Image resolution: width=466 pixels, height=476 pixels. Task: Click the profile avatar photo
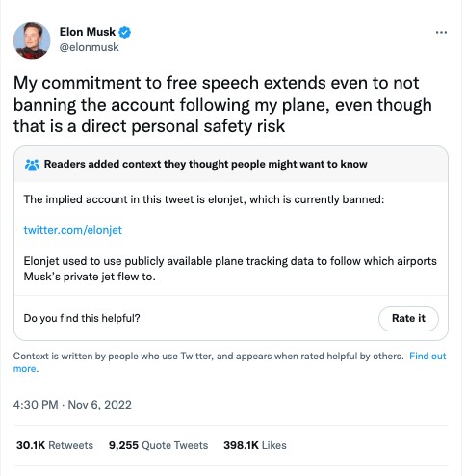(32, 40)
